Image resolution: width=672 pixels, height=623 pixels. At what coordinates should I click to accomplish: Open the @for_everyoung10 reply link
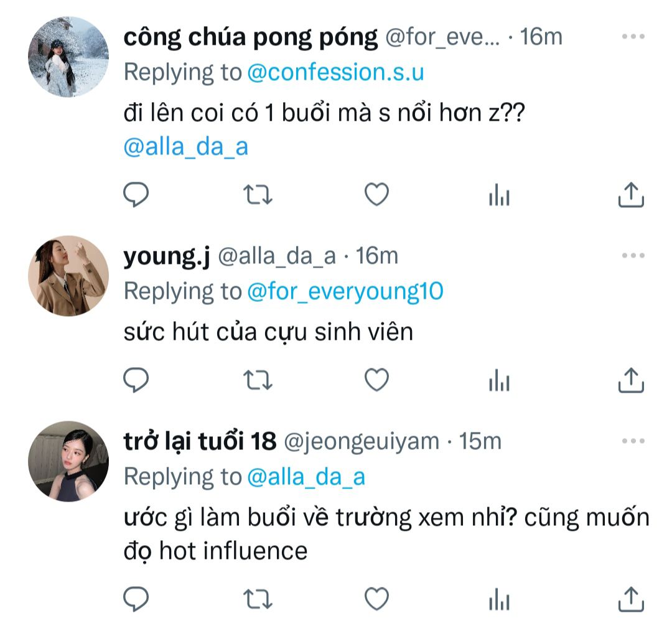tap(345, 291)
